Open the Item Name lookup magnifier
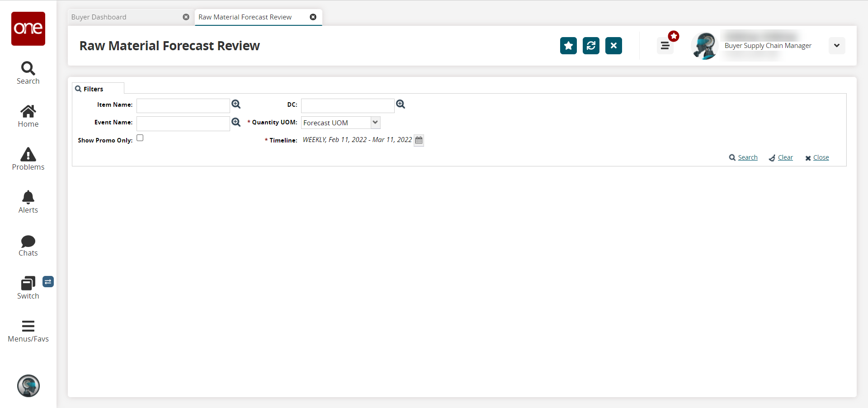868x408 pixels. (x=236, y=104)
